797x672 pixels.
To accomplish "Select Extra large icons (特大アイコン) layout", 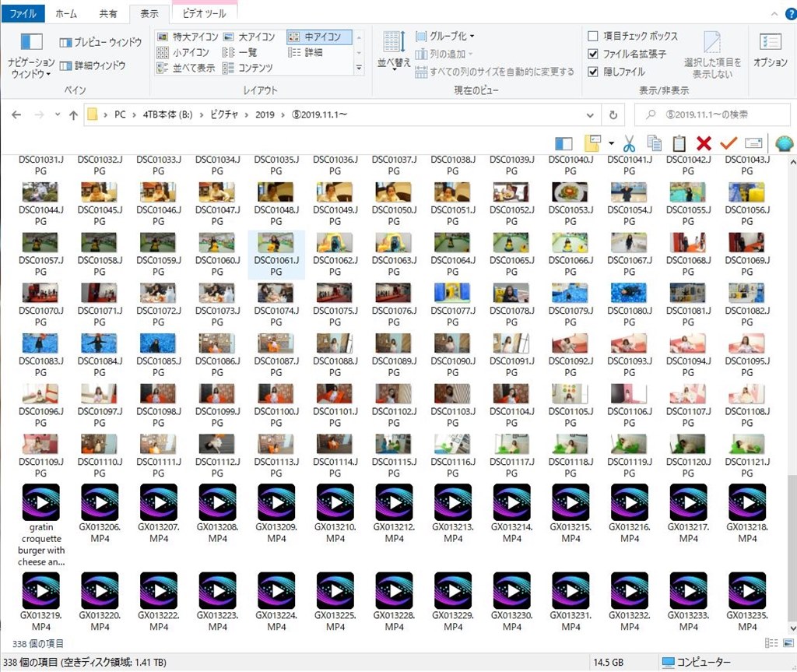I will coord(188,37).
